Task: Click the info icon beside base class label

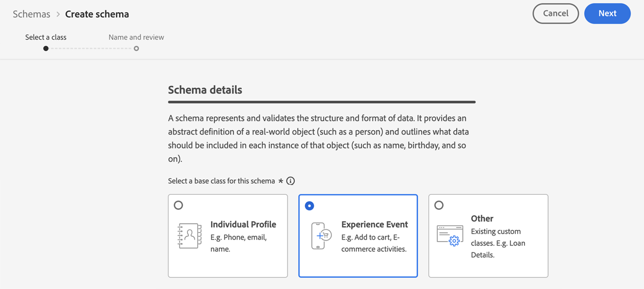Action: (x=291, y=181)
